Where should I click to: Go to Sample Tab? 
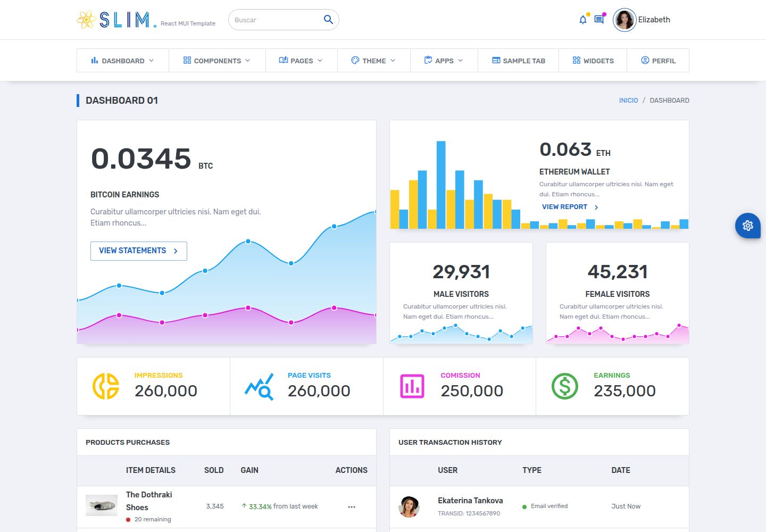click(519, 61)
